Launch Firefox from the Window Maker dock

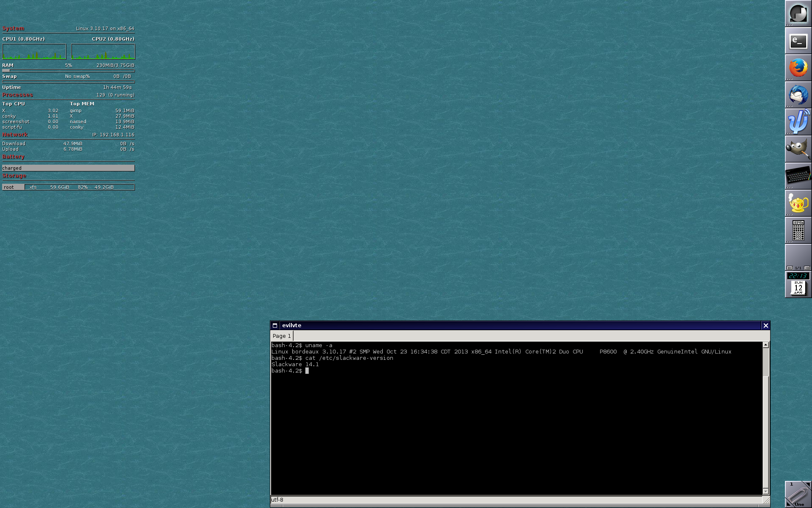798,68
